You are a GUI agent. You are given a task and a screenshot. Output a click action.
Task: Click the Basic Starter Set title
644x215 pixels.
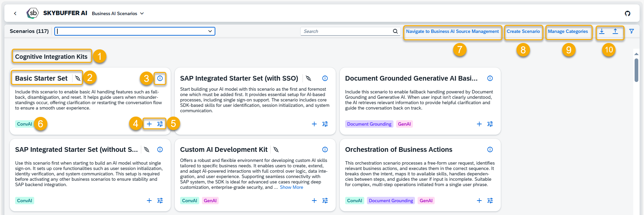41,78
